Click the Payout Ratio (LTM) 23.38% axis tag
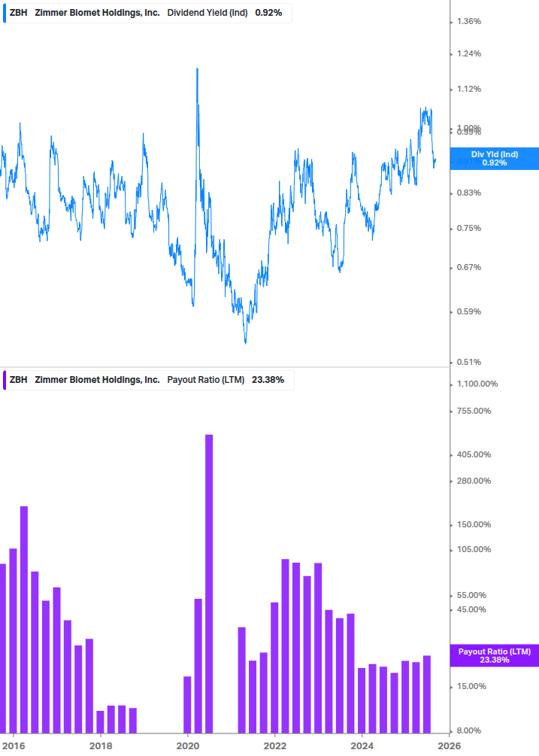This screenshot has width=539, height=756. (x=494, y=656)
